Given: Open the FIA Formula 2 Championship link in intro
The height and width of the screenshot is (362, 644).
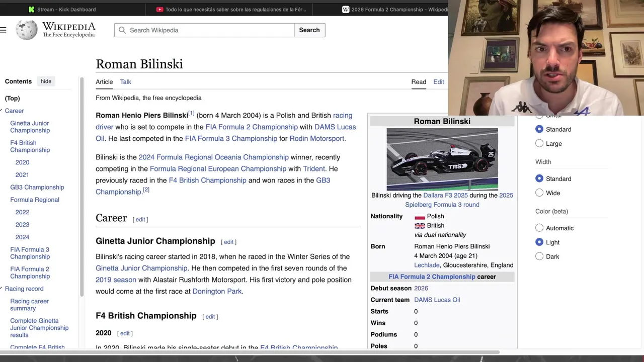Looking at the screenshot, I should click(252, 127).
